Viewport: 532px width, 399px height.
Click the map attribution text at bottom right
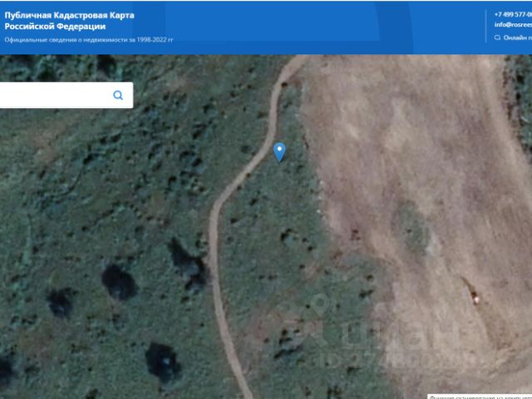pyautogui.click(x=478, y=396)
